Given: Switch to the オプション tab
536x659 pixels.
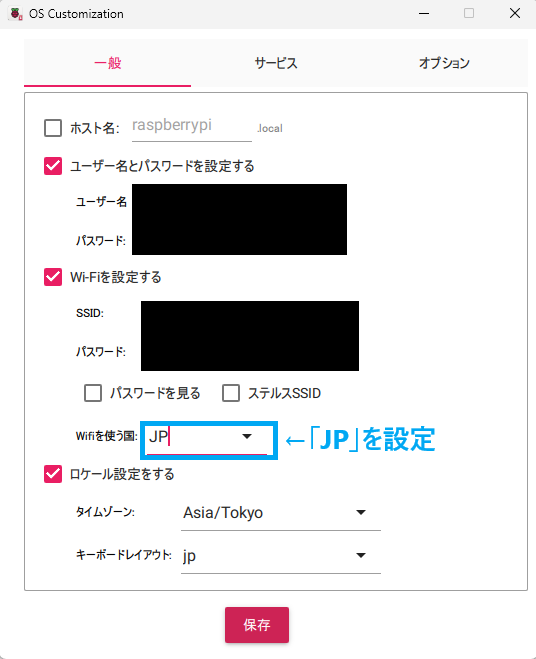Looking at the screenshot, I should tap(444, 63).
